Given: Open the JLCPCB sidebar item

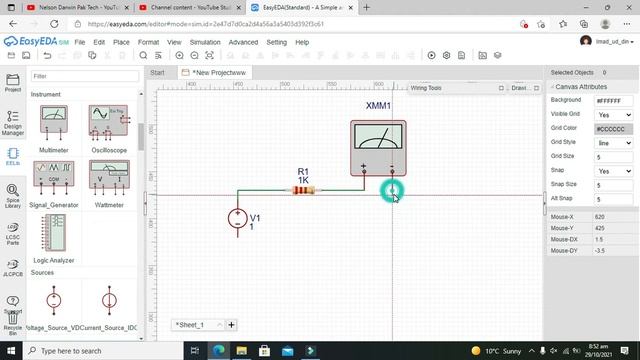Looking at the screenshot, I should click(13, 268).
